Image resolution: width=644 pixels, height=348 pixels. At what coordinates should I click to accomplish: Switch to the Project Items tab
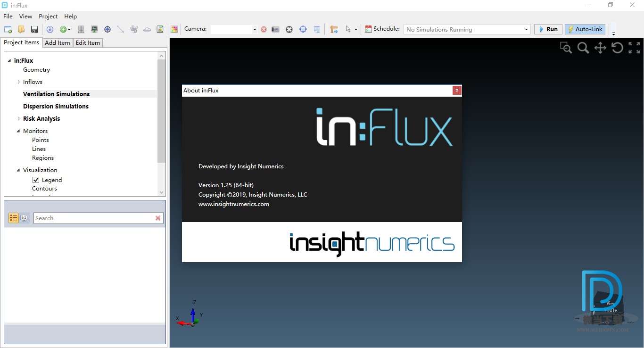coord(22,42)
